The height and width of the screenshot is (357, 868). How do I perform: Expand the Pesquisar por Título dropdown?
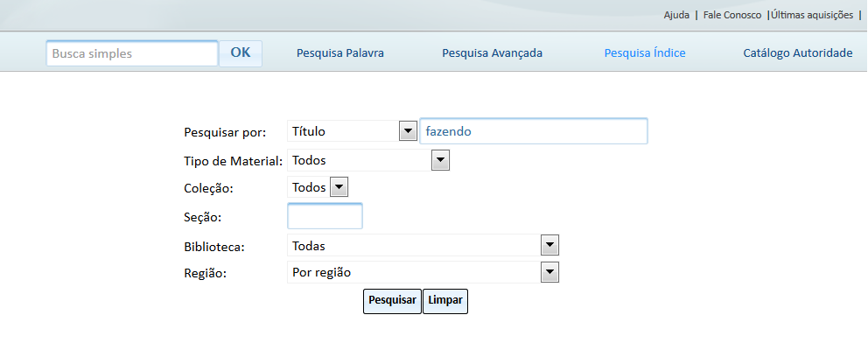click(351, 131)
